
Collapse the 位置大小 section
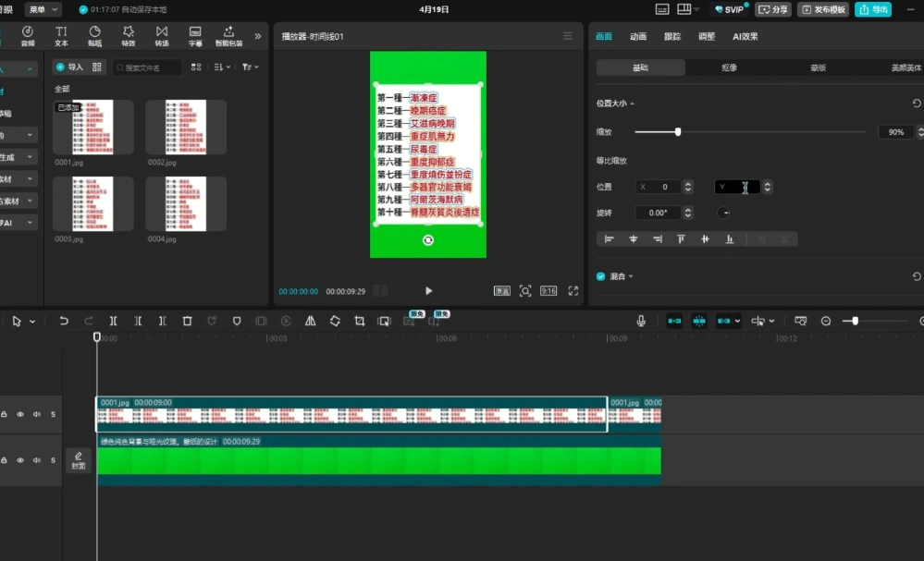(633, 104)
